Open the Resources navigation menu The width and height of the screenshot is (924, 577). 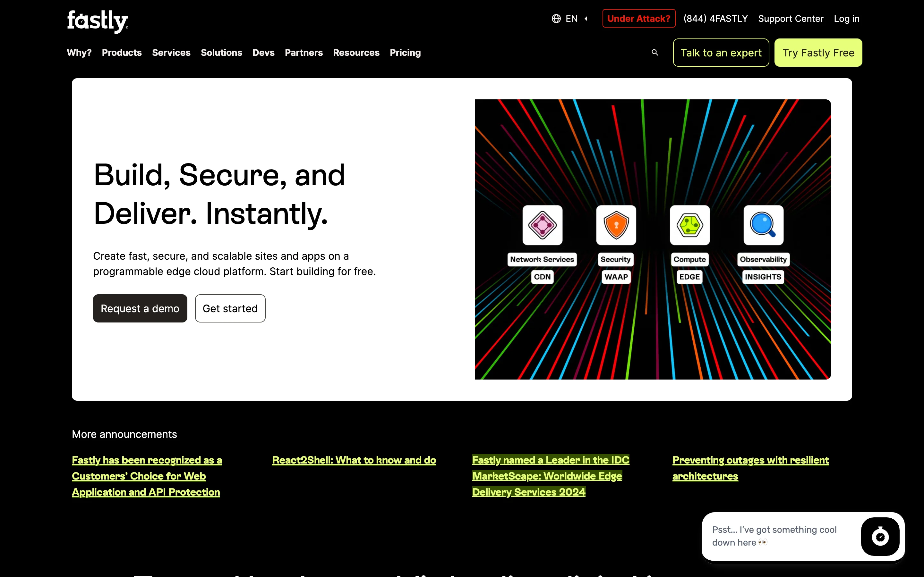(x=356, y=53)
